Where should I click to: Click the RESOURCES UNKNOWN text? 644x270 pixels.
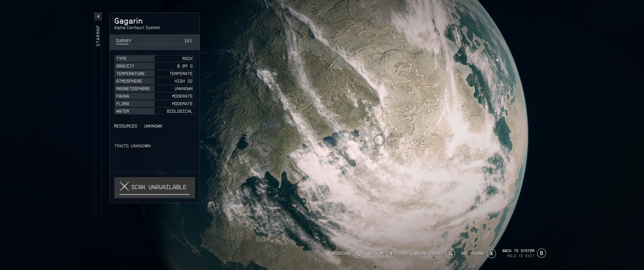coord(138,126)
